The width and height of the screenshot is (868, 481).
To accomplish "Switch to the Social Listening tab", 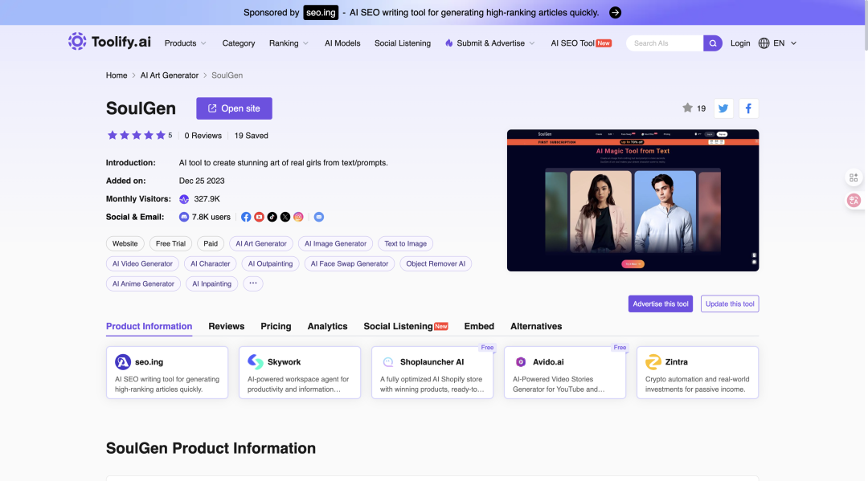I will (405, 326).
